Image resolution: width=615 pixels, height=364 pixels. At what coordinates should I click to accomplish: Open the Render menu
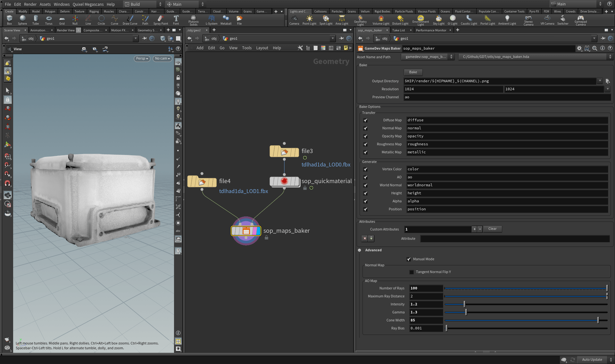pyautogui.click(x=30, y=4)
